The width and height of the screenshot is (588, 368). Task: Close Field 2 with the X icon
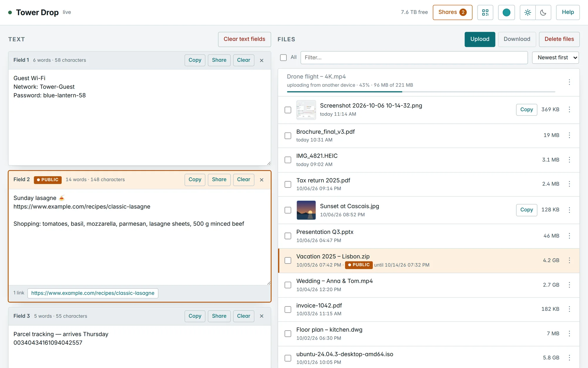(x=262, y=180)
